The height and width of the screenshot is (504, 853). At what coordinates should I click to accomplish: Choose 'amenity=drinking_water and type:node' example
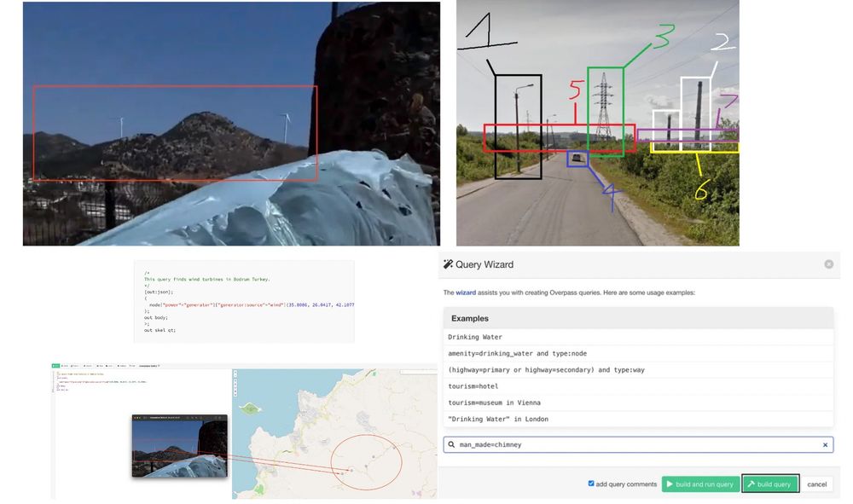pyautogui.click(x=638, y=353)
